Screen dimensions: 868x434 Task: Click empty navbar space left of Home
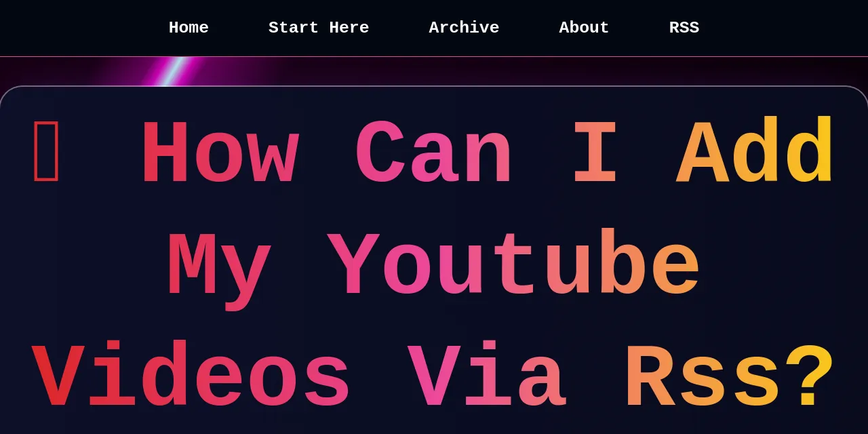81,28
